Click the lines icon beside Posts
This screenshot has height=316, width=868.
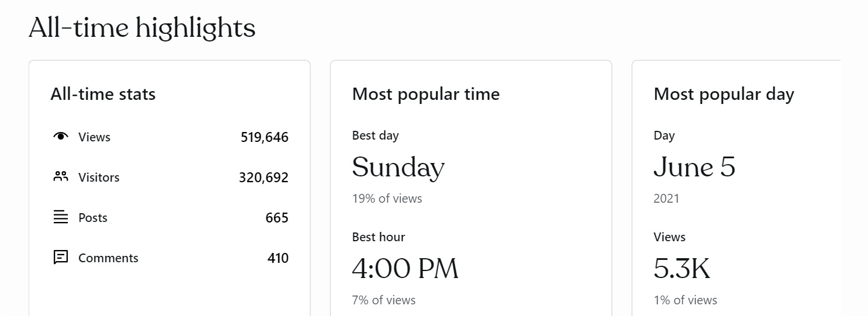(x=61, y=217)
